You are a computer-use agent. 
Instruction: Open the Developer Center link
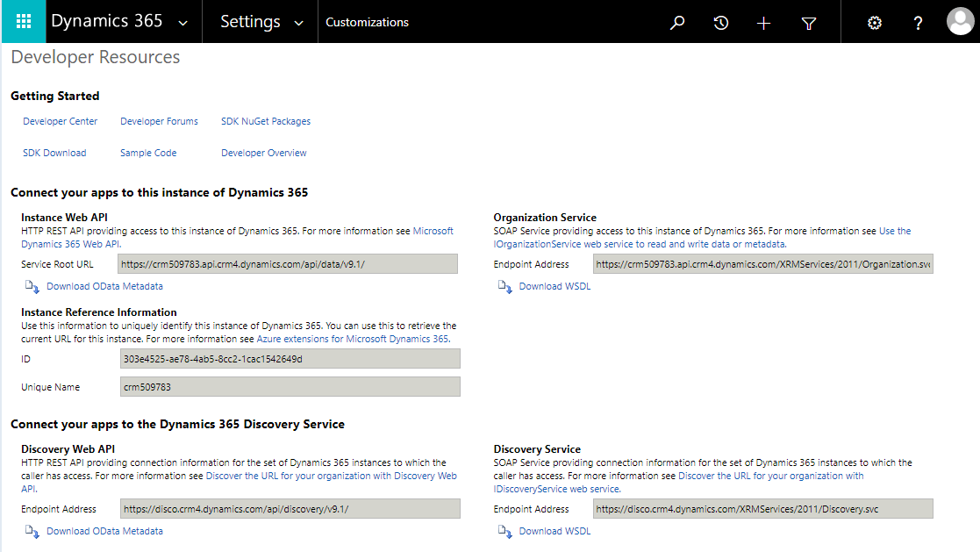[x=60, y=121]
